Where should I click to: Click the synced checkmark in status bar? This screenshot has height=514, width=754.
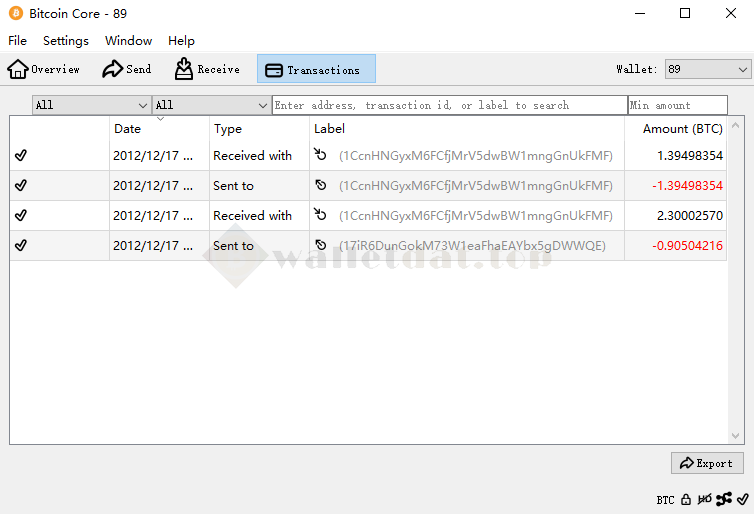(742, 499)
